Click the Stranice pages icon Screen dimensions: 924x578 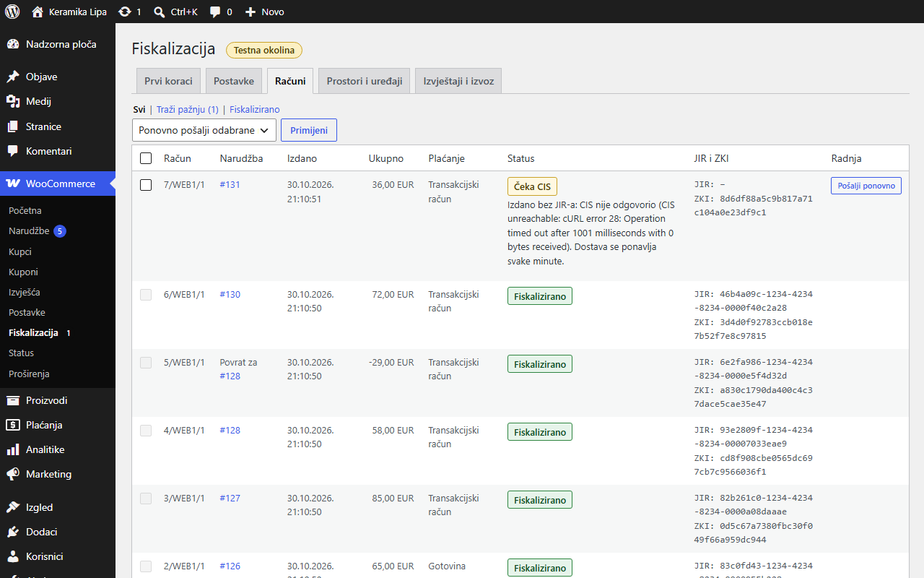point(13,126)
